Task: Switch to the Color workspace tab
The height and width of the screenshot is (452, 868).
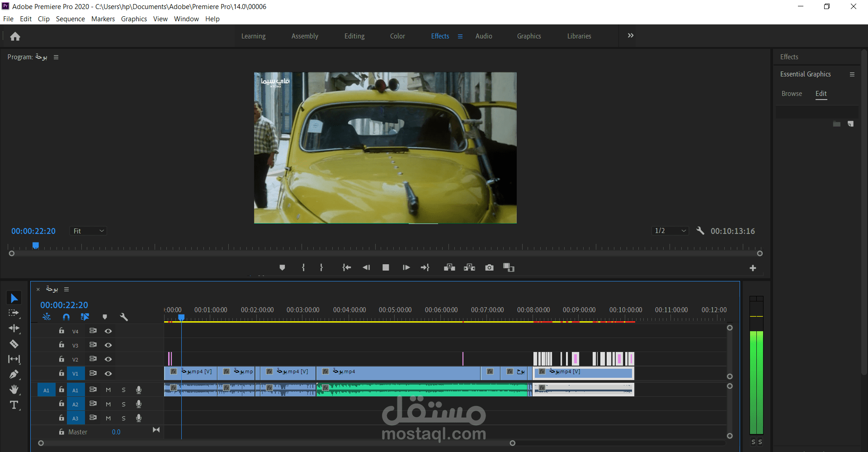Action: click(x=397, y=36)
